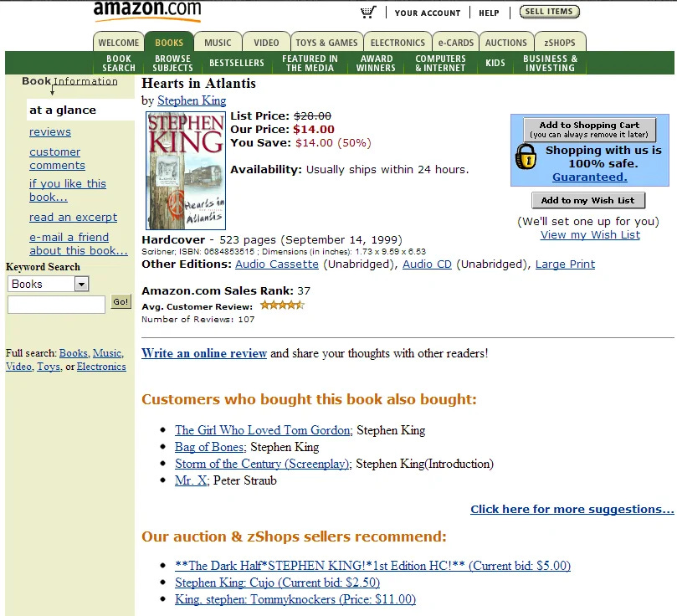
Task: Open Bag of Bones link
Action: [210, 447]
